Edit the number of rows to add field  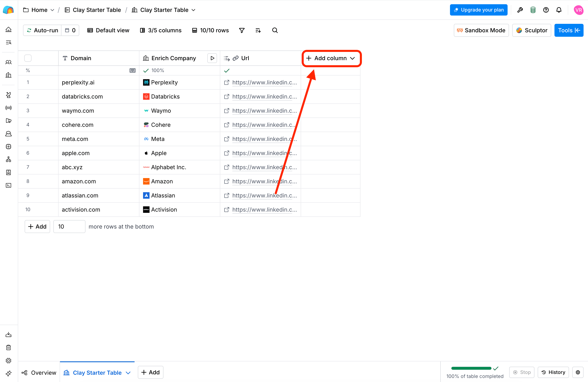tap(70, 227)
